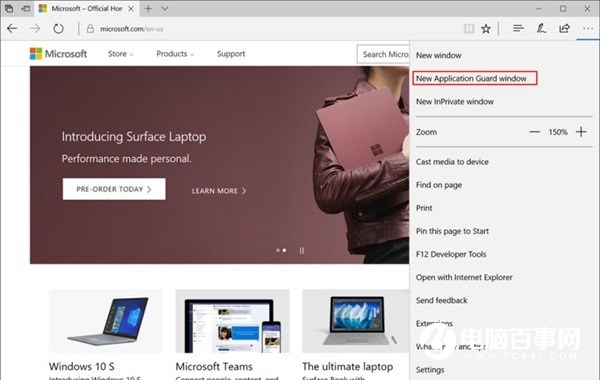600x380 pixels.
Task: Increase zoom with plus button
Action: pyautogui.click(x=581, y=132)
